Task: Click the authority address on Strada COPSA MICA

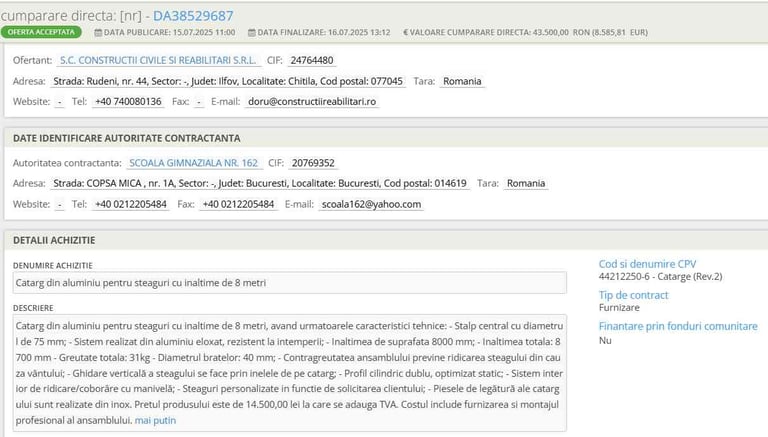Action: click(260, 183)
